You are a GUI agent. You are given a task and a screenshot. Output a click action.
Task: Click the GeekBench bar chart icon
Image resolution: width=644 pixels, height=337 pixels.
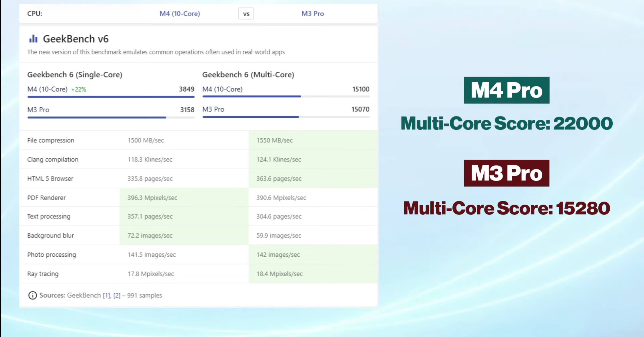(33, 39)
